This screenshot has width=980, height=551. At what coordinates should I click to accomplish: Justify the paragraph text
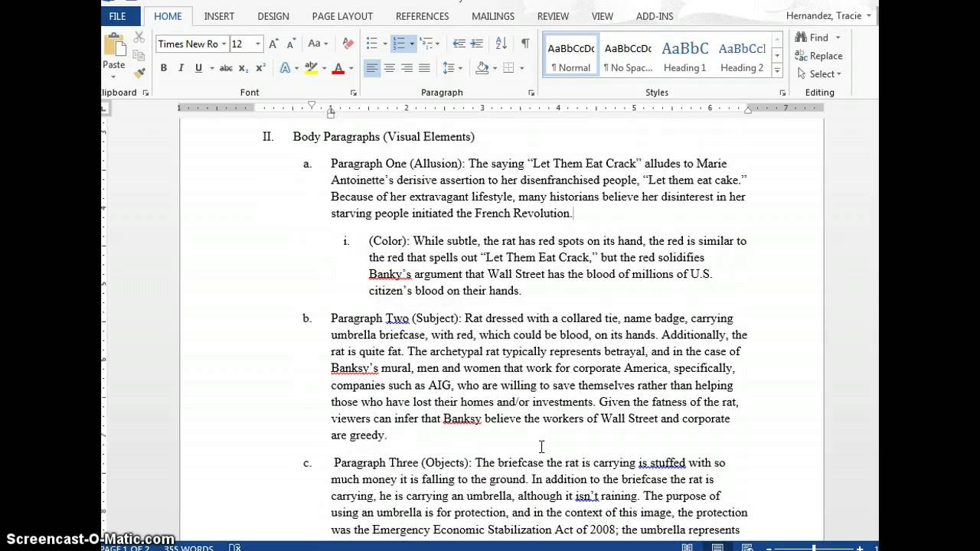[x=424, y=68]
